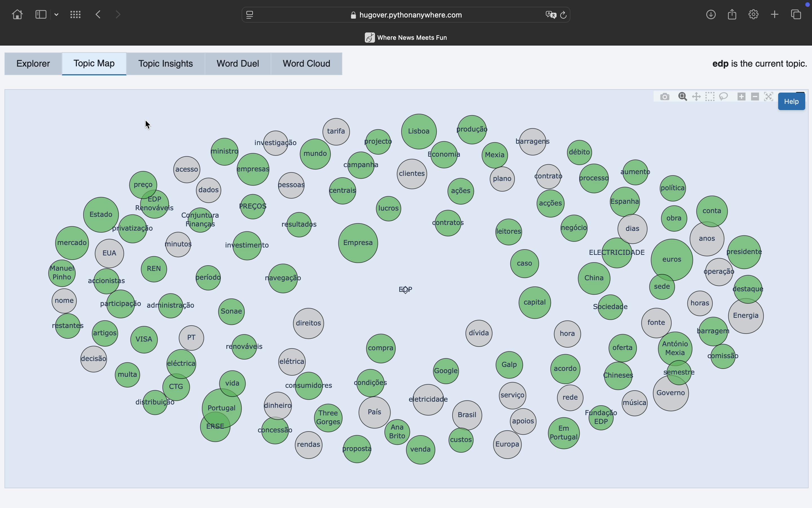Click the Autoscale plot icon
Image resolution: width=812 pixels, height=508 pixels.
(768, 97)
